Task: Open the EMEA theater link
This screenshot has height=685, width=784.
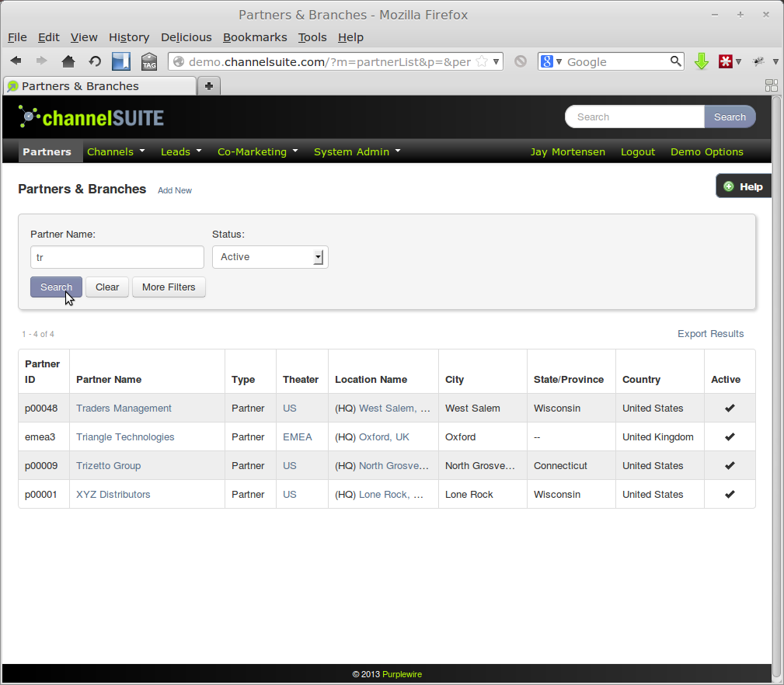Action: (298, 436)
